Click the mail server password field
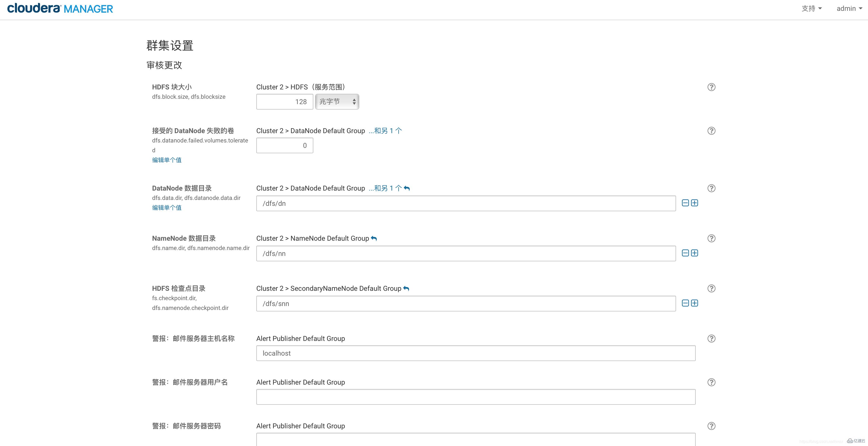The image size is (868, 446). point(476,439)
